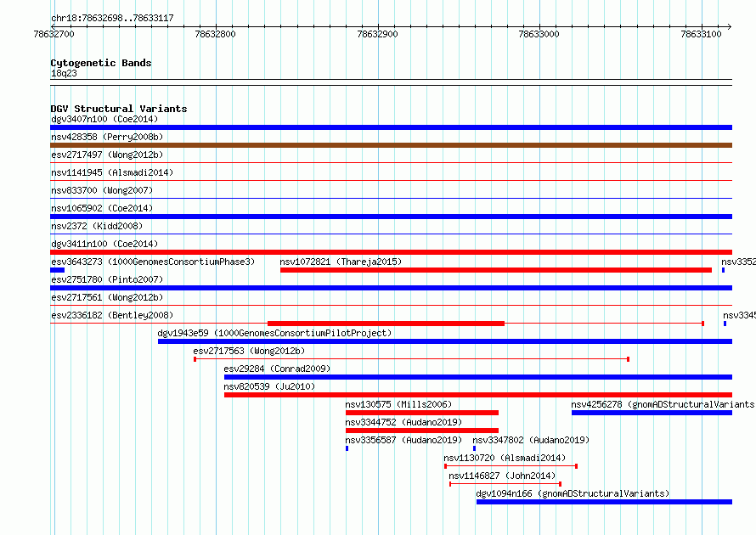Click ruler position 78633000
756x535 pixels.
tap(539, 34)
